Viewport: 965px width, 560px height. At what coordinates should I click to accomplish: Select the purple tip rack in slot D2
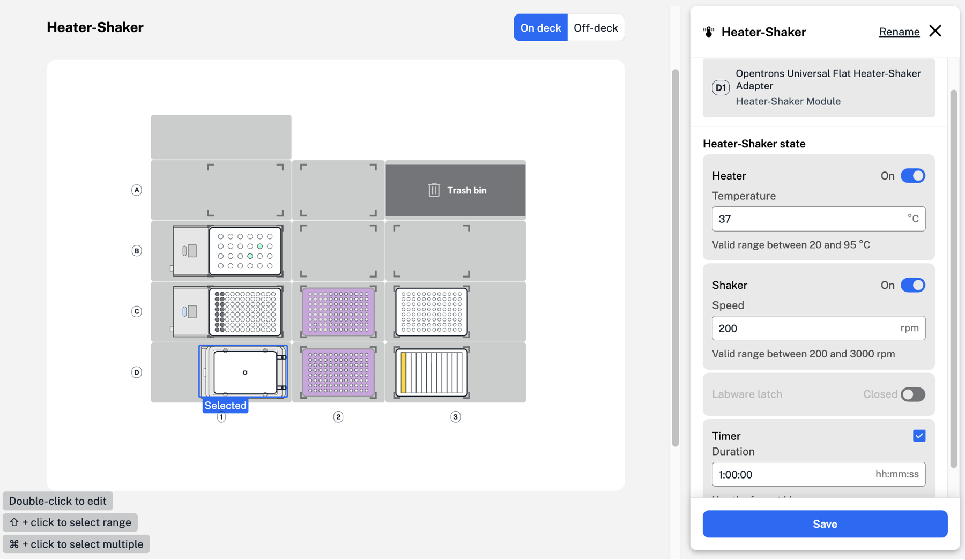pyautogui.click(x=338, y=372)
